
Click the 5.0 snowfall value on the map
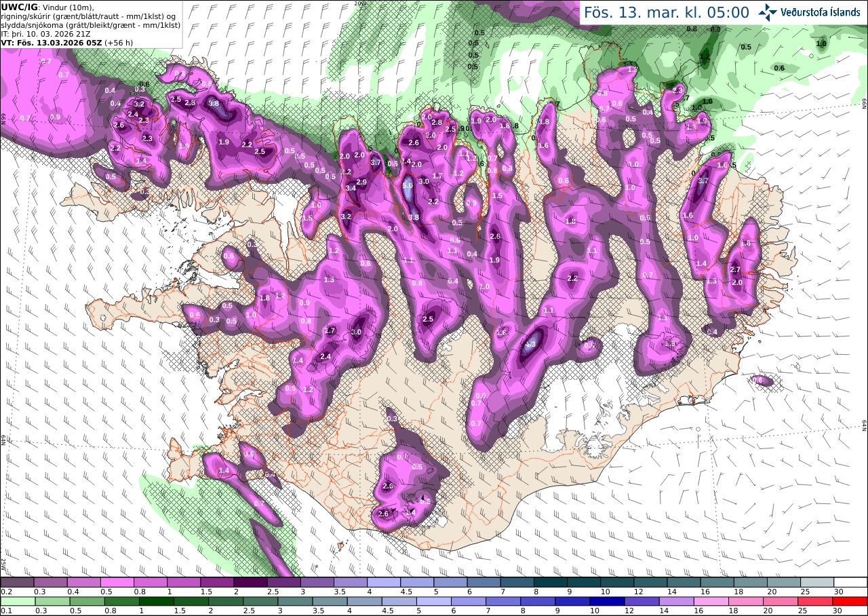[x=408, y=185]
